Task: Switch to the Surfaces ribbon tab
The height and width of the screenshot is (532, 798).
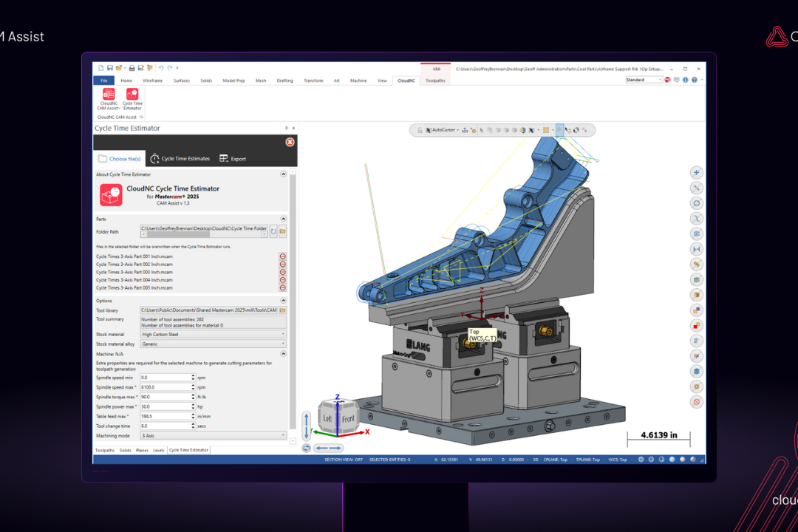Action: point(181,81)
